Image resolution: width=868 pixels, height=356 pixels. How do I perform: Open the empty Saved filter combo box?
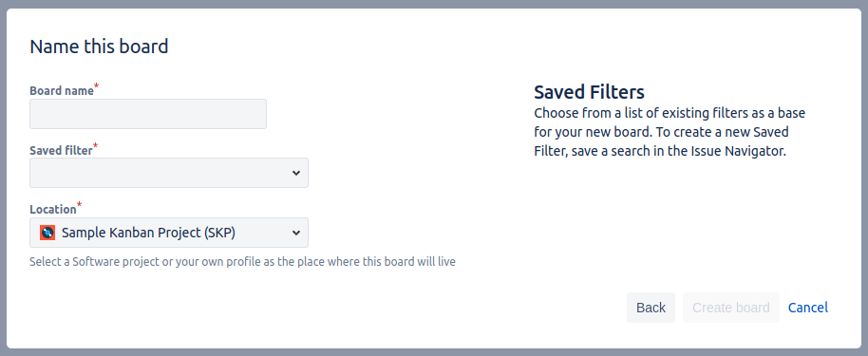click(169, 173)
